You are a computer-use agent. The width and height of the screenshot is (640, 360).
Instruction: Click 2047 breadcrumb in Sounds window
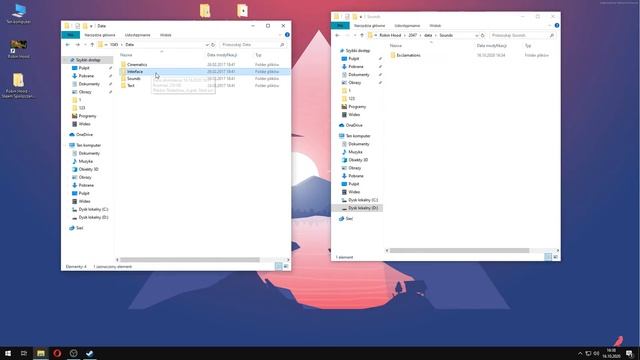pyautogui.click(x=413, y=36)
